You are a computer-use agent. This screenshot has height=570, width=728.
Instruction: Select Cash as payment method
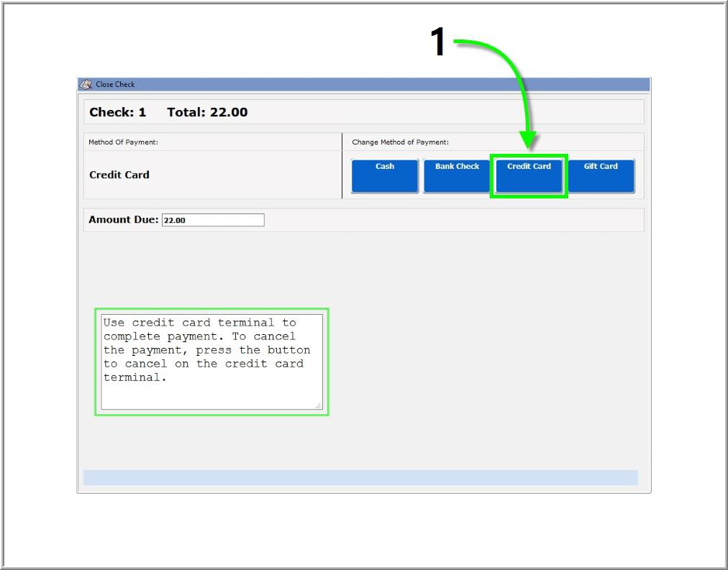click(385, 176)
